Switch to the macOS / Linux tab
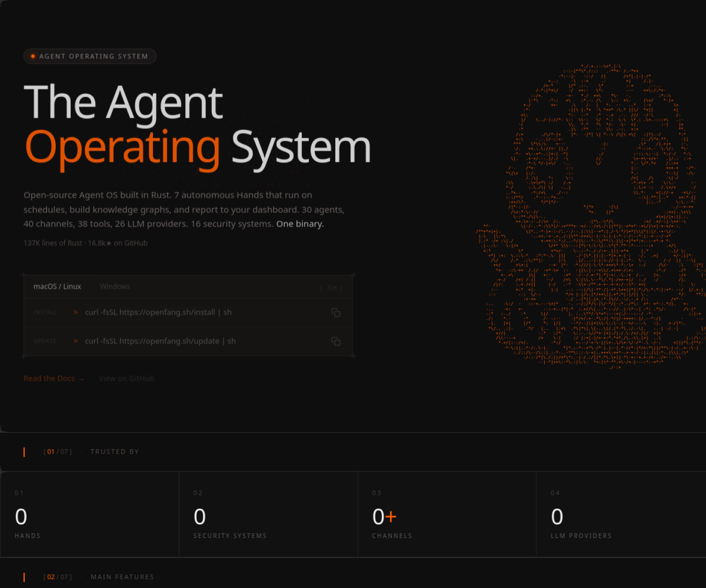Image resolution: width=706 pixels, height=588 pixels. tap(57, 287)
